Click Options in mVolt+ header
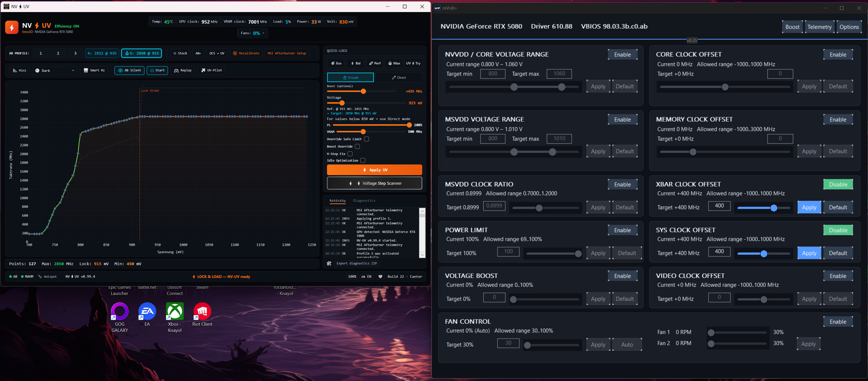Screen dimensions: 868x381 point(849,27)
